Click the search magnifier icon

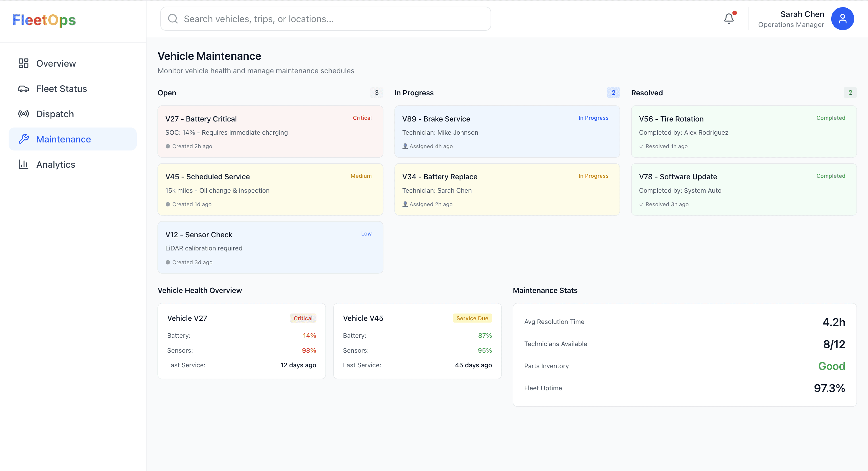[x=173, y=19]
